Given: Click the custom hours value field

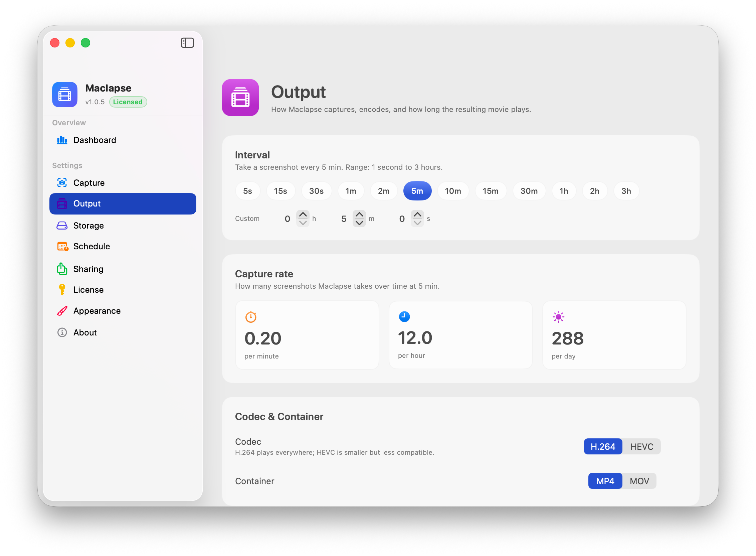Looking at the screenshot, I should click(x=287, y=219).
